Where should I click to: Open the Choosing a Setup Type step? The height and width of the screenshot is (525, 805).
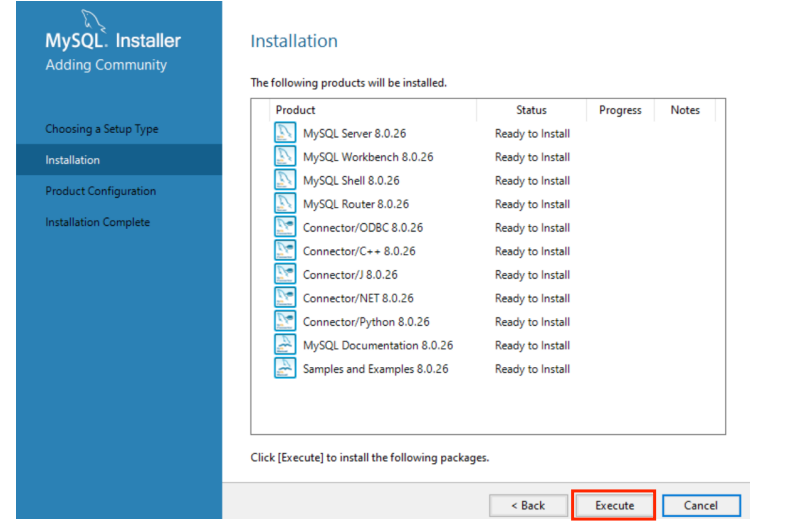point(102,129)
